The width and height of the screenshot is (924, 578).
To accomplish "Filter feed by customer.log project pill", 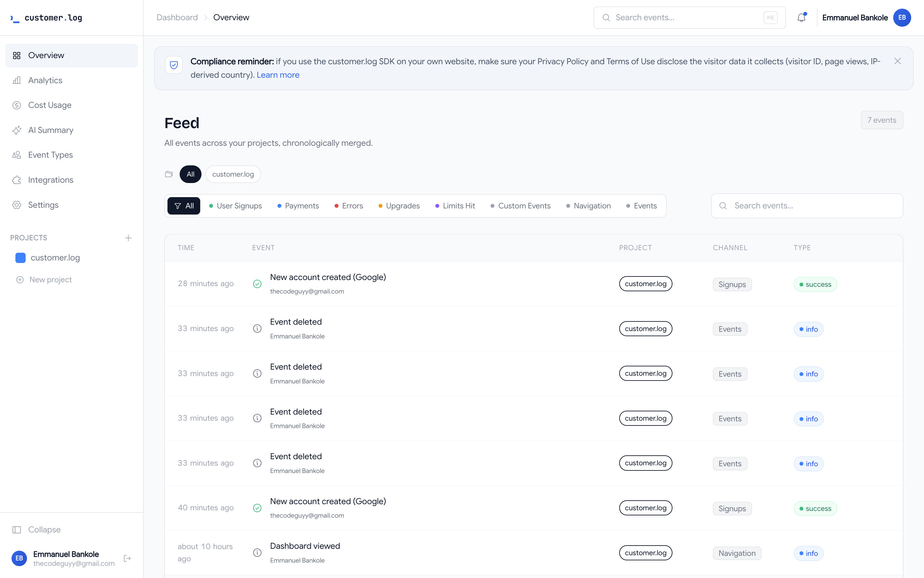I will [x=233, y=174].
